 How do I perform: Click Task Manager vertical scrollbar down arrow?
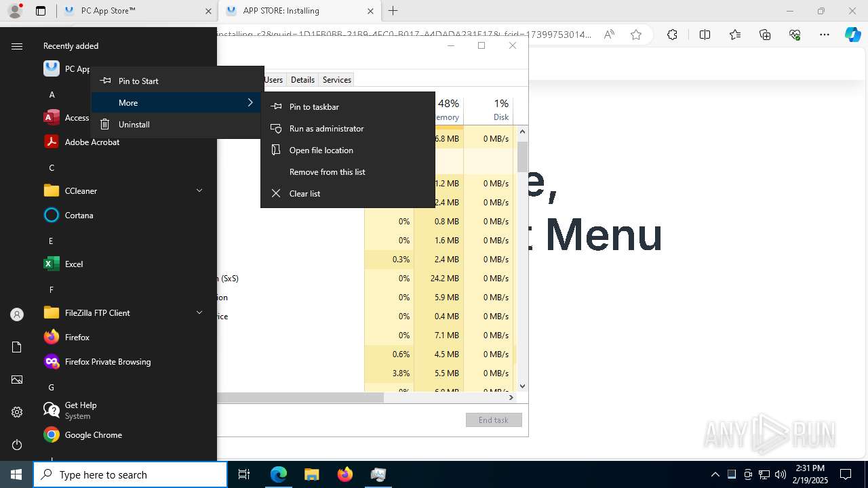[x=522, y=386]
